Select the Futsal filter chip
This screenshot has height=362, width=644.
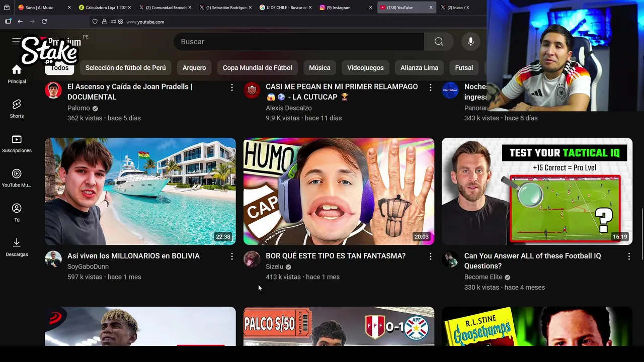pos(464,68)
